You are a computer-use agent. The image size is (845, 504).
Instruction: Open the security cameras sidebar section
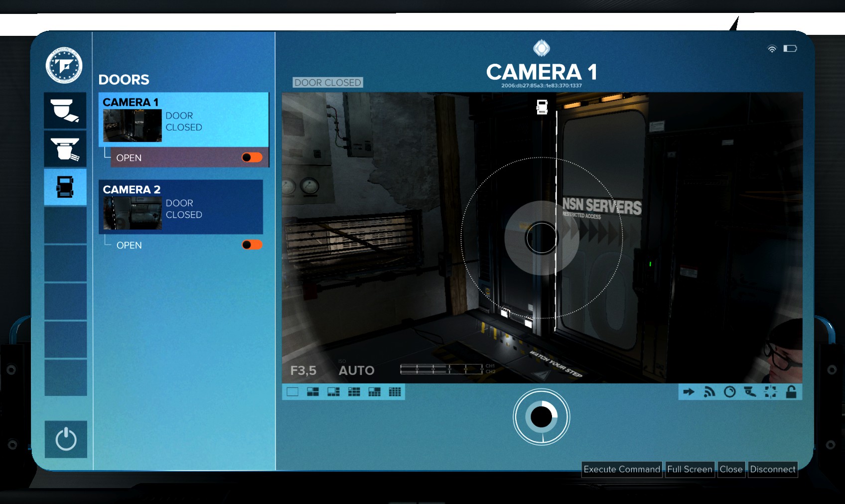(x=65, y=111)
